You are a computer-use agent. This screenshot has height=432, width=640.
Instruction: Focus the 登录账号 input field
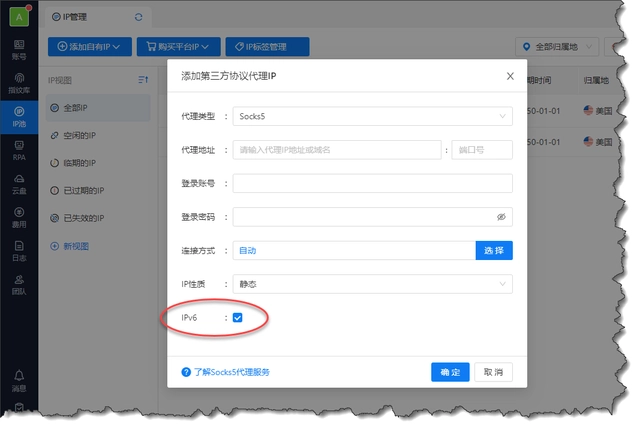pos(372,183)
